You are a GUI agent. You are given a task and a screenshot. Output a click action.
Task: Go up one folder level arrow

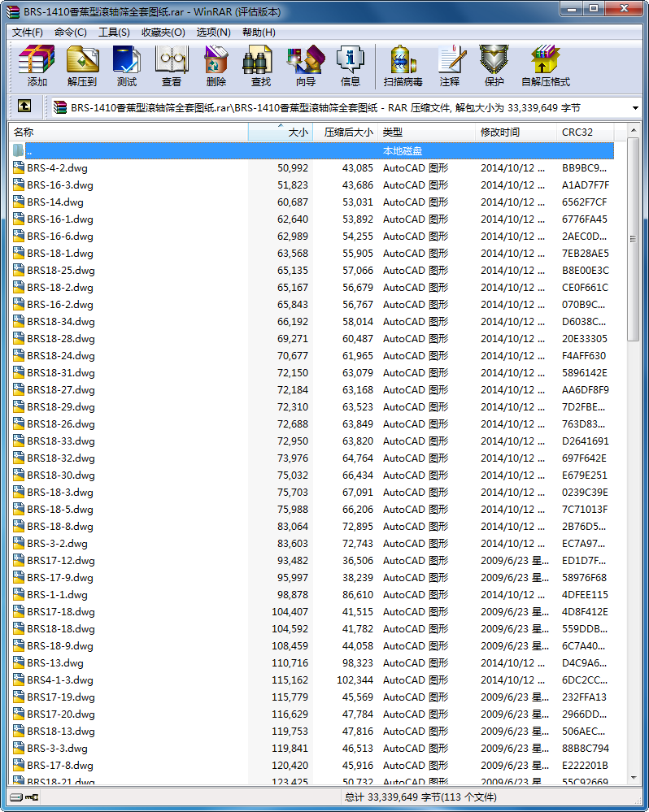(x=24, y=106)
